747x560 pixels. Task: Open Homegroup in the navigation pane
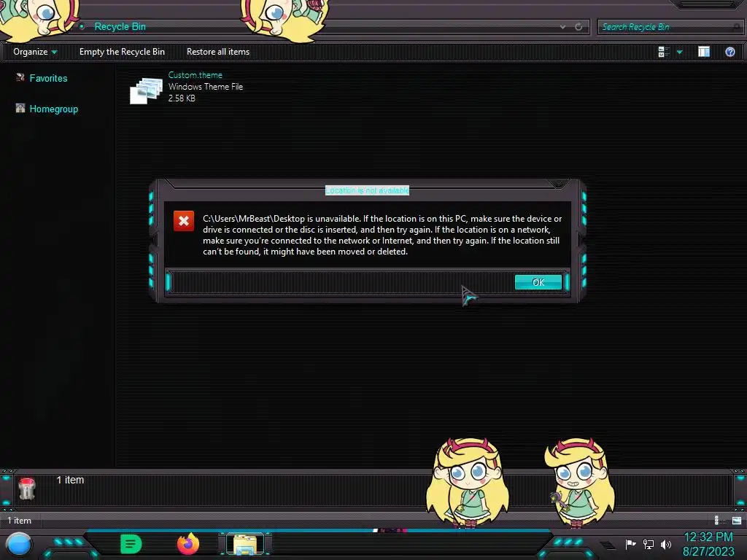(54, 109)
